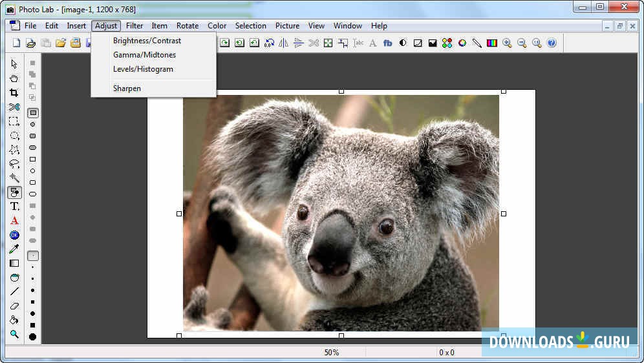Activate the Text tool
Viewport: 644px width, 363px height.
(x=14, y=207)
